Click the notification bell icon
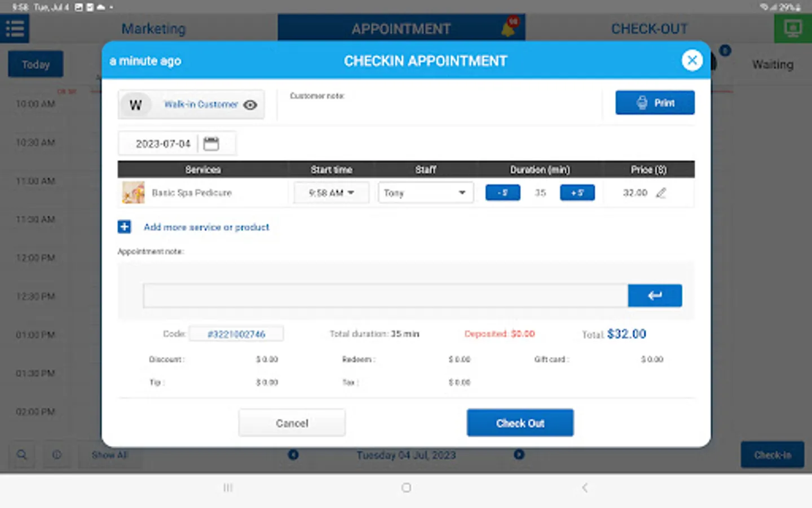The image size is (812, 508). pos(508,29)
